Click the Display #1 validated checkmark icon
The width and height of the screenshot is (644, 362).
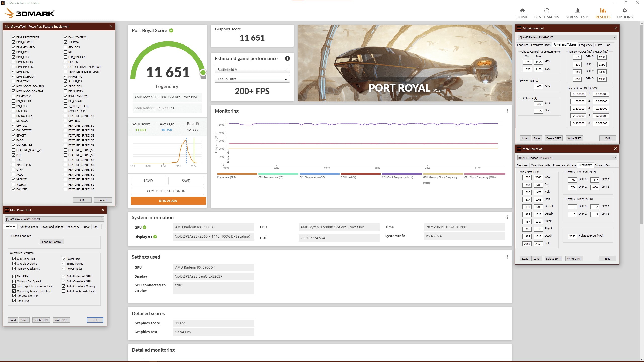155,237
